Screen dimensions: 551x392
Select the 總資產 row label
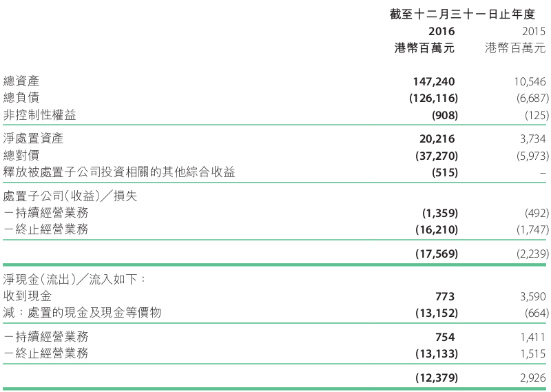21,81
